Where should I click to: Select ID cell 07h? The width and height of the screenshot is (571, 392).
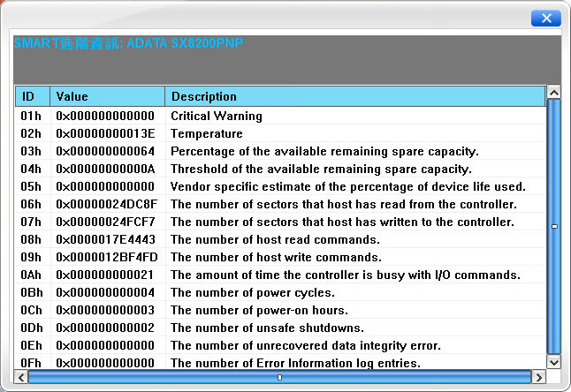[x=31, y=222]
